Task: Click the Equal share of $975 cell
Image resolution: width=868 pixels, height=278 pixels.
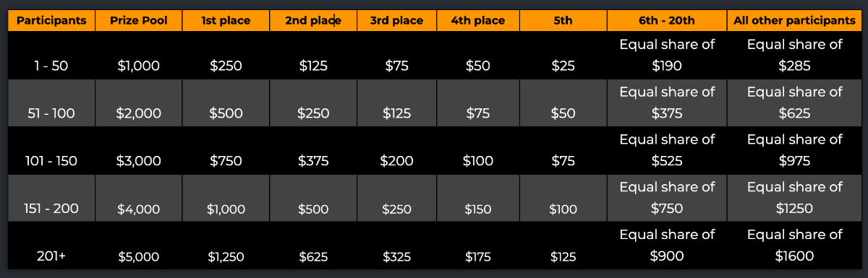Action: point(794,150)
